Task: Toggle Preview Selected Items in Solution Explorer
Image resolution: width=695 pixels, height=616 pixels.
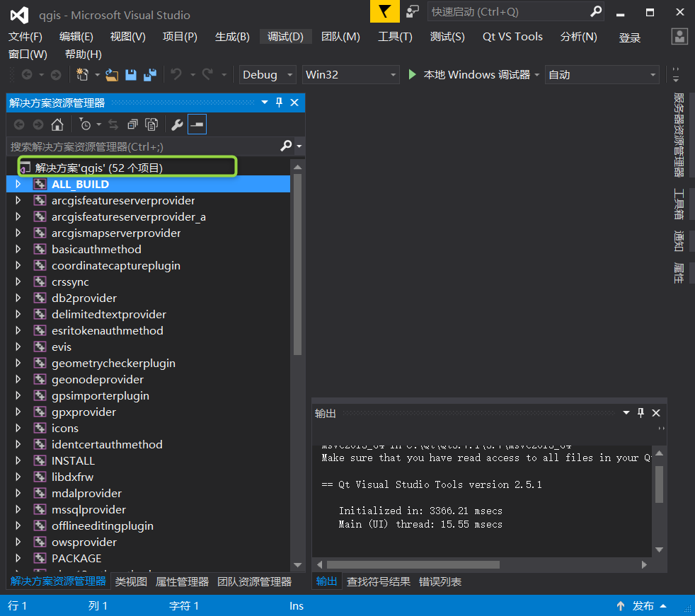Action: [x=197, y=124]
